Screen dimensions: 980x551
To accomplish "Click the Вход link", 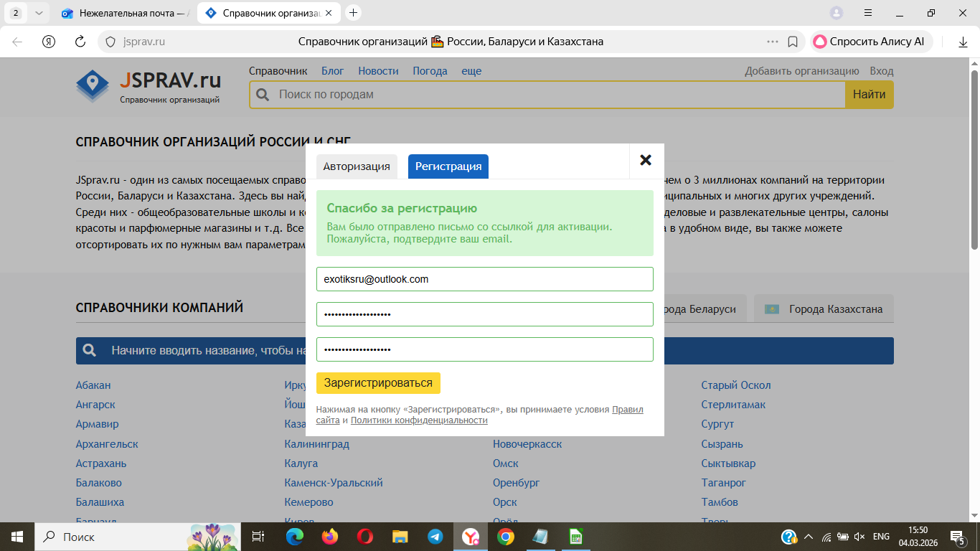I will tap(882, 71).
